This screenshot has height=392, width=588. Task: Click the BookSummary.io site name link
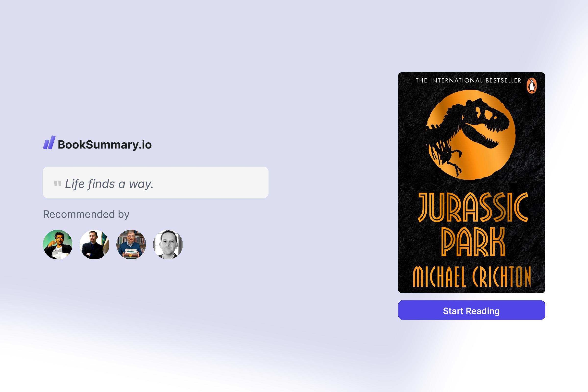click(x=104, y=145)
